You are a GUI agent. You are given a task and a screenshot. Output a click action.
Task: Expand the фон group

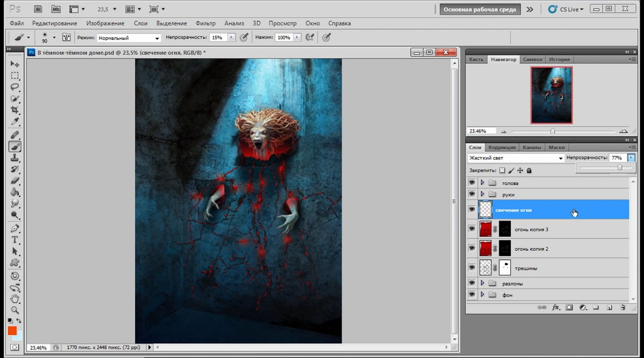tap(482, 294)
